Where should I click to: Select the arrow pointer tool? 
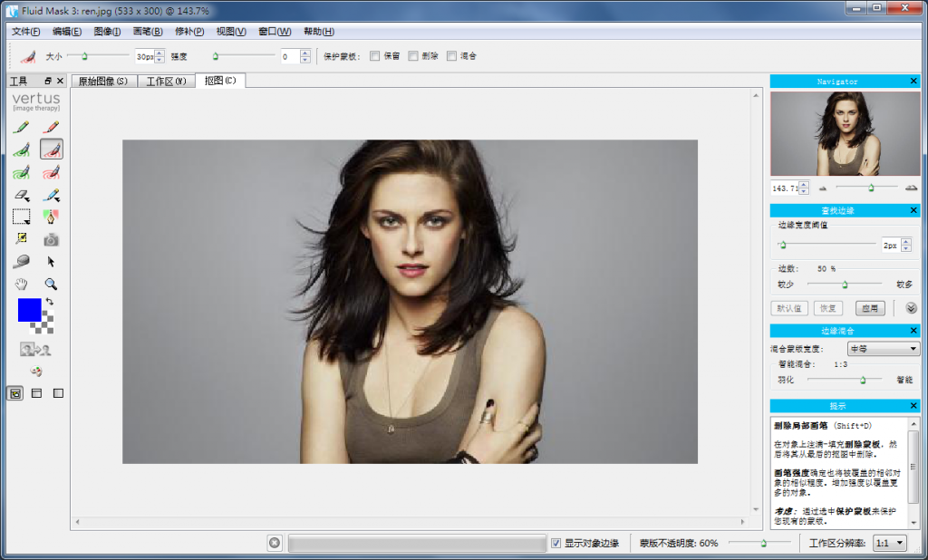52,261
